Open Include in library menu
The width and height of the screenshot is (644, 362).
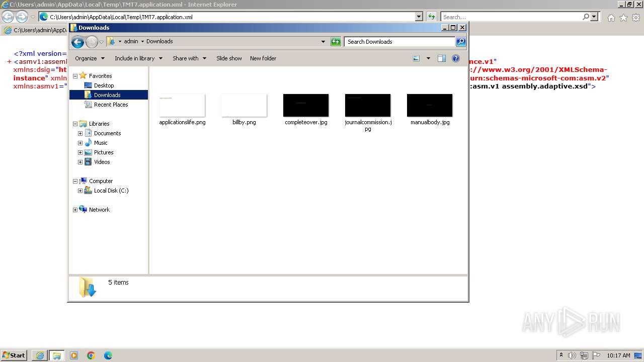click(138, 58)
